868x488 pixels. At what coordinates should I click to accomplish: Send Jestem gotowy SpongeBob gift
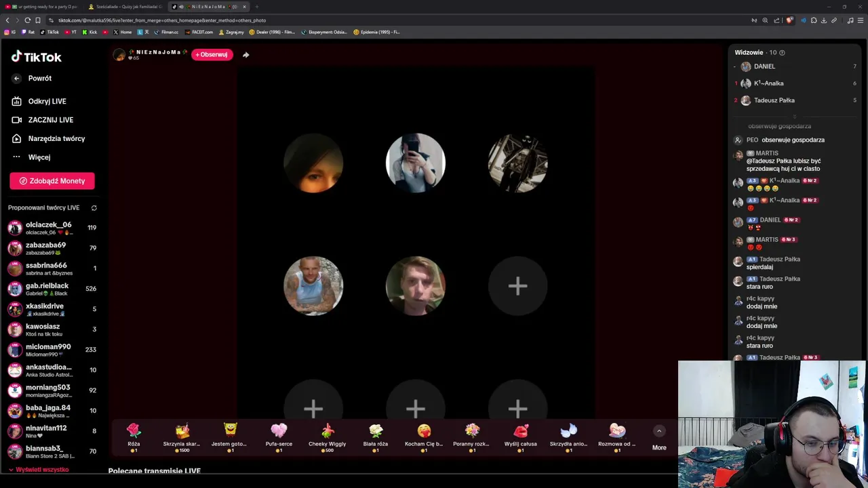[x=230, y=437]
